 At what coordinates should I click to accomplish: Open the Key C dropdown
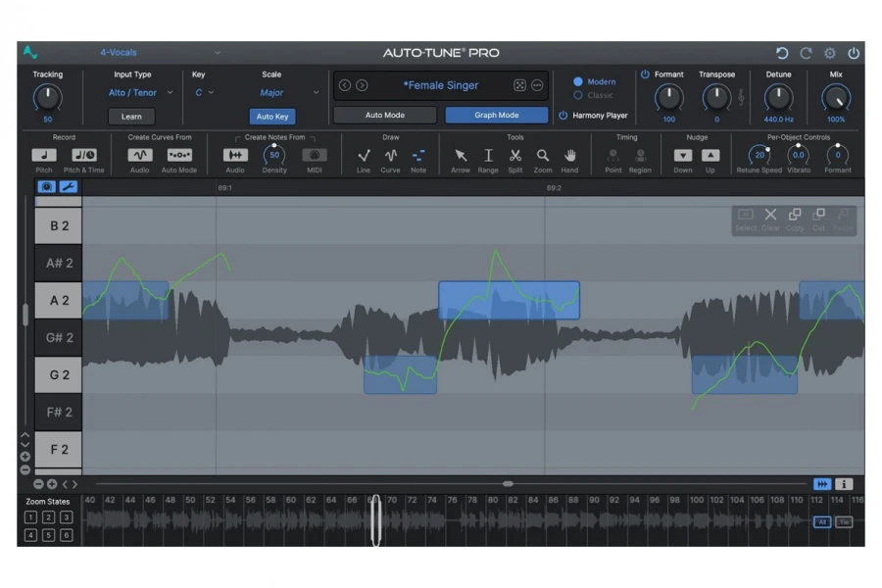(204, 93)
